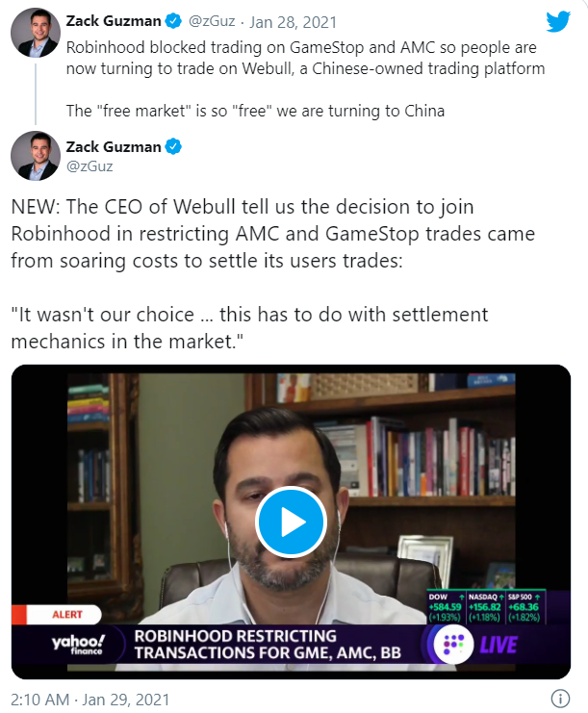This screenshot has height=713, width=588.
Task: Click the quoted tweet text about Webull
Action: [x=305, y=79]
